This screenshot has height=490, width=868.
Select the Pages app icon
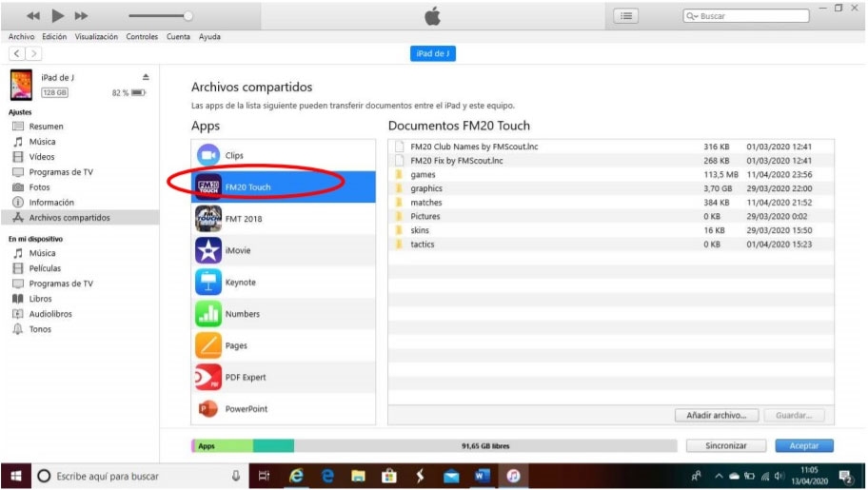[207, 345]
